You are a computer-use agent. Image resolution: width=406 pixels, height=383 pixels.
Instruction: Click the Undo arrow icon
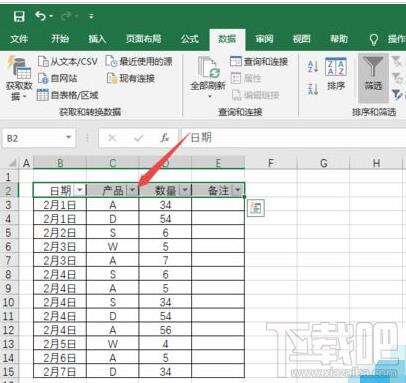point(41,16)
